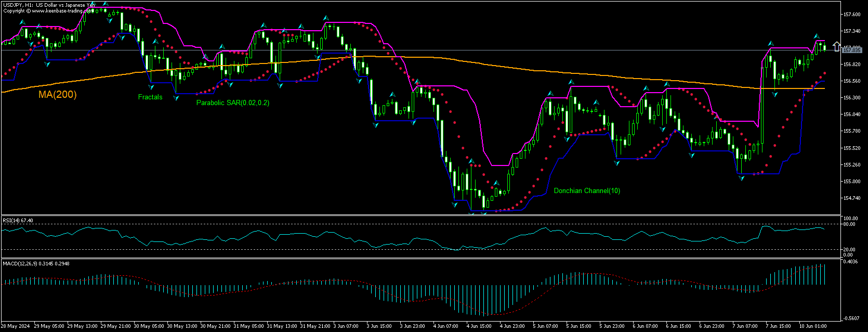Select the current price tag 157.035

pos(851,50)
